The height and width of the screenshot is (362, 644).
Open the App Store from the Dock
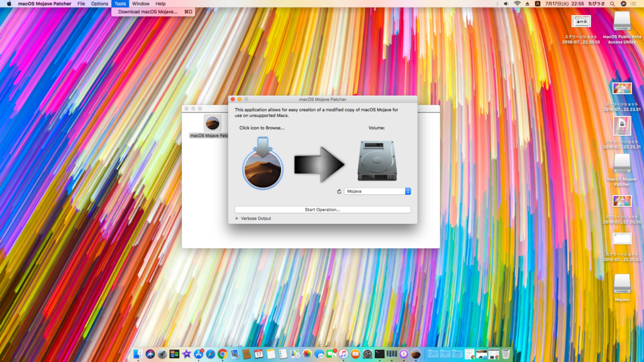click(x=198, y=354)
